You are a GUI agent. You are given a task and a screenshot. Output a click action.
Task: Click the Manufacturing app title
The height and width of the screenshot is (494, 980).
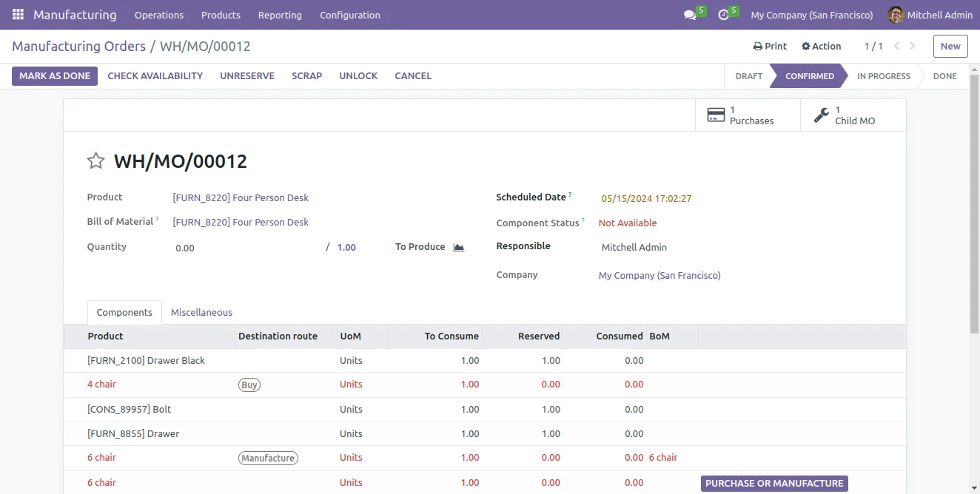pyautogui.click(x=75, y=15)
